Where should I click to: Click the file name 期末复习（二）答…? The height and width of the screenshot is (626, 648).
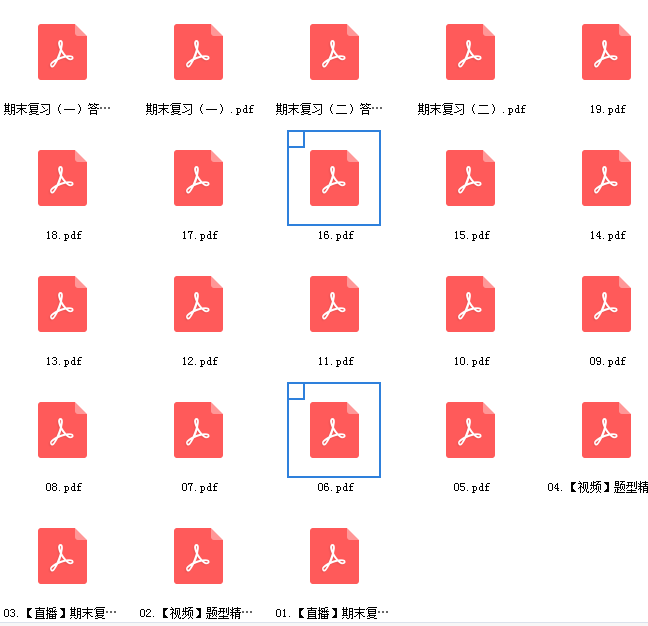tap(329, 109)
